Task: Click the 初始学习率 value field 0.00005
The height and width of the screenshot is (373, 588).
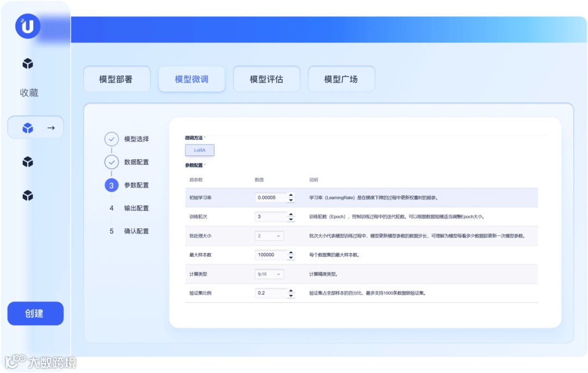Action: [271, 197]
